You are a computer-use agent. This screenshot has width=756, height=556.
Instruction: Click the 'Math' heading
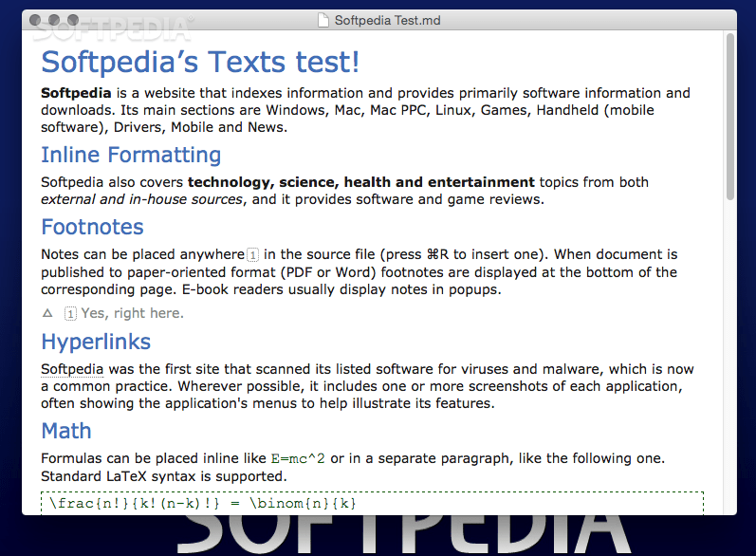pos(66,431)
